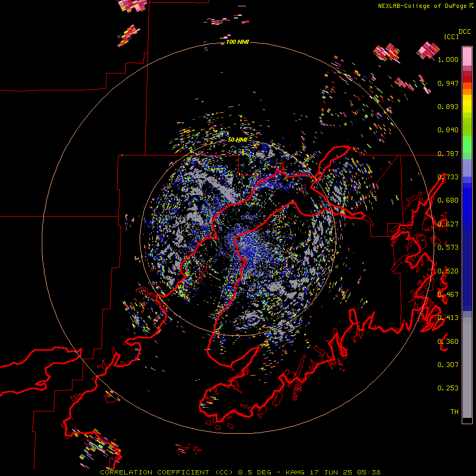Click the 0.947 legend value
Image resolution: width=476 pixels, height=476 pixels.
coord(448,83)
